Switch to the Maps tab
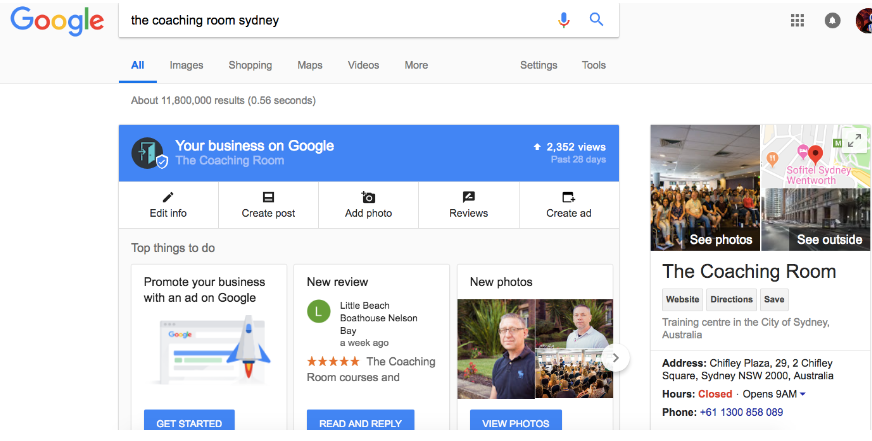The width and height of the screenshot is (872, 441). coord(310,65)
